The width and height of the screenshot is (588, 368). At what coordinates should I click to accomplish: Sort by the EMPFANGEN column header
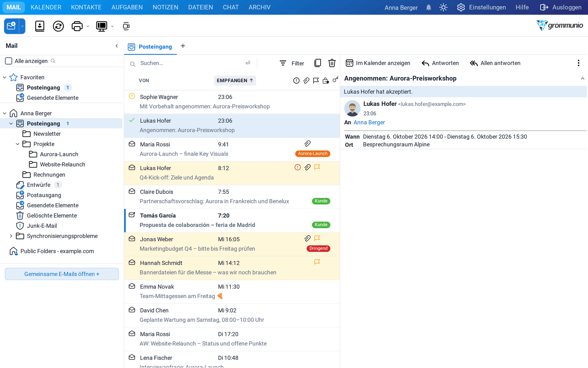235,81
